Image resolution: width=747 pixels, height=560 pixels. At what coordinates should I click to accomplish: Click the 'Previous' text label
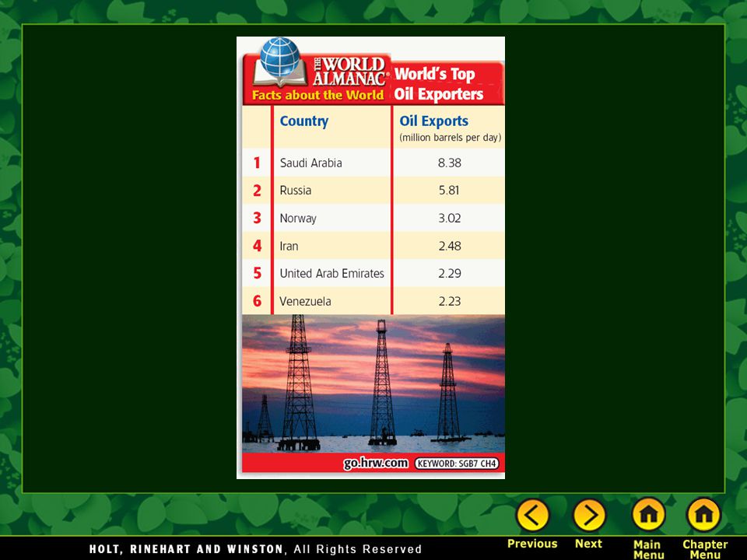coord(532,544)
